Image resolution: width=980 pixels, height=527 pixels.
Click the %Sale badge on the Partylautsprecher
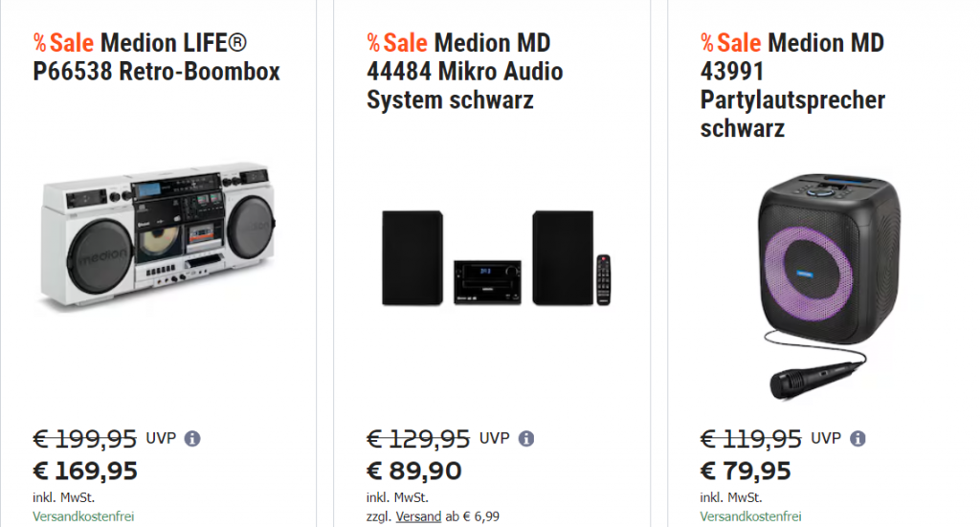point(731,43)
